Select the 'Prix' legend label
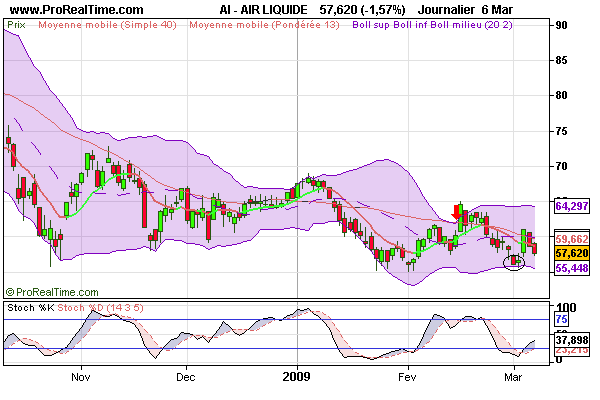The image size is (600, 400). pos(16,25)
